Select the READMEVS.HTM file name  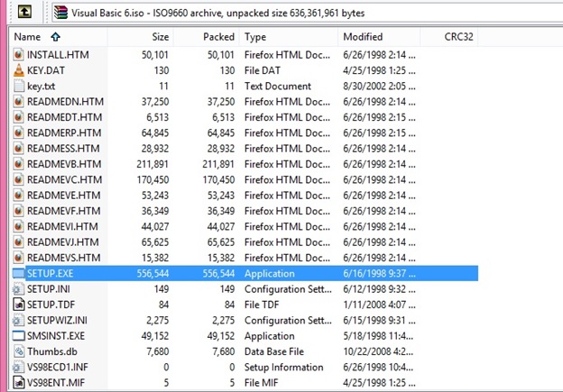64,258
